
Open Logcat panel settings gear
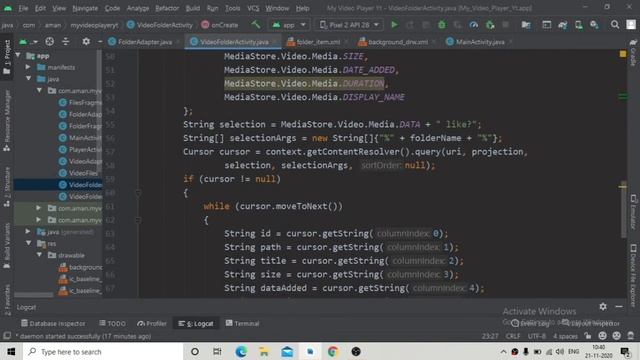click(x=603, y=307)
